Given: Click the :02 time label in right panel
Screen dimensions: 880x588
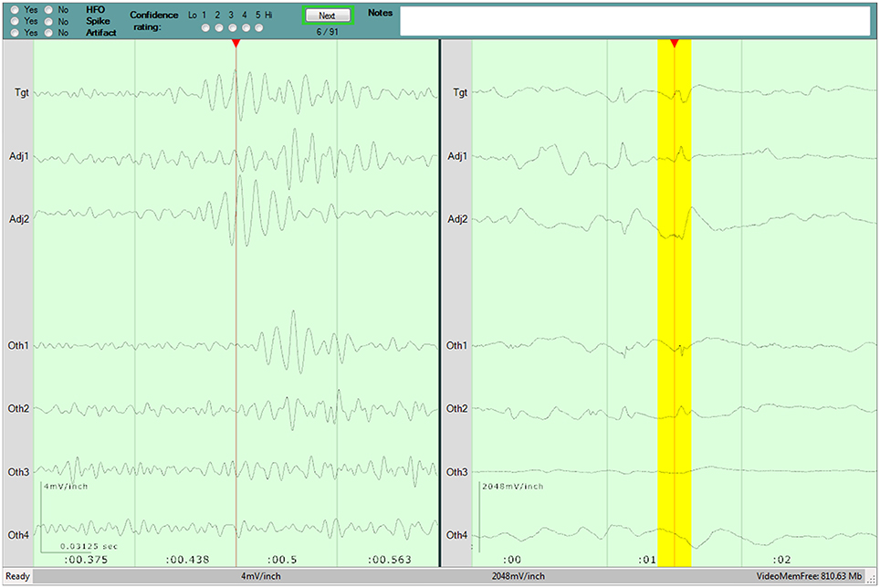Looking at the screenshot, I should pyautogui.click(x=781, y=560).
